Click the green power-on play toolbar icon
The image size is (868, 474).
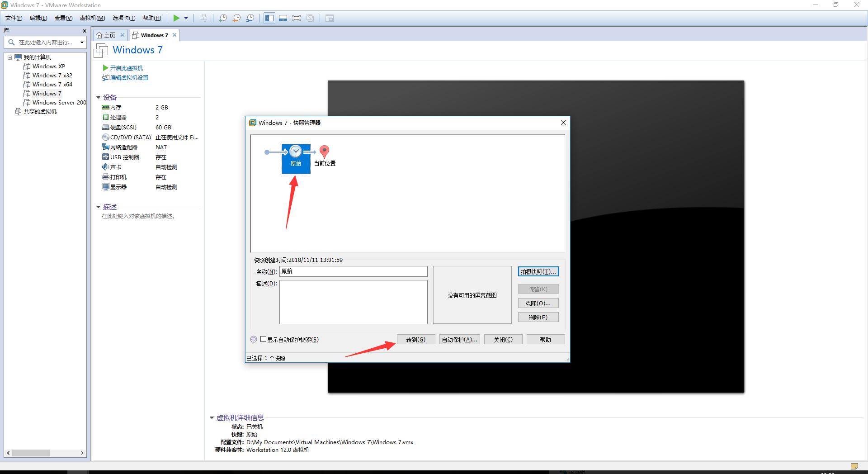[176, 18]
